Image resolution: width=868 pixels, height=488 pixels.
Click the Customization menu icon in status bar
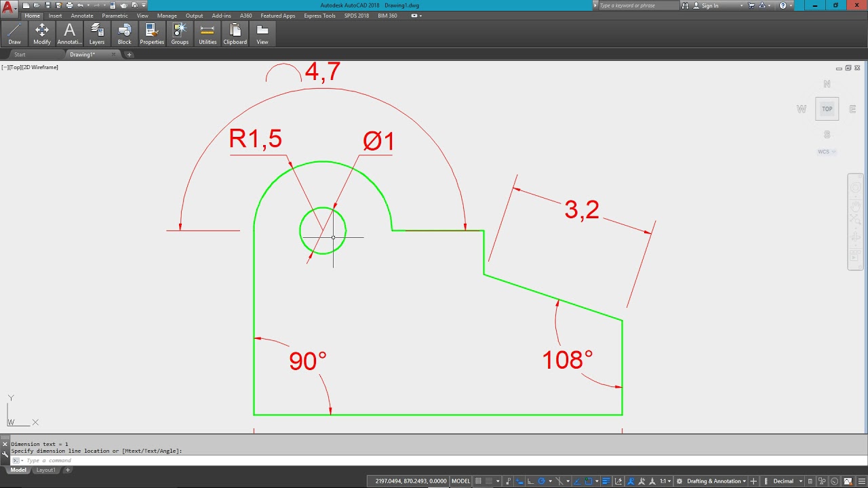point(861,481)
